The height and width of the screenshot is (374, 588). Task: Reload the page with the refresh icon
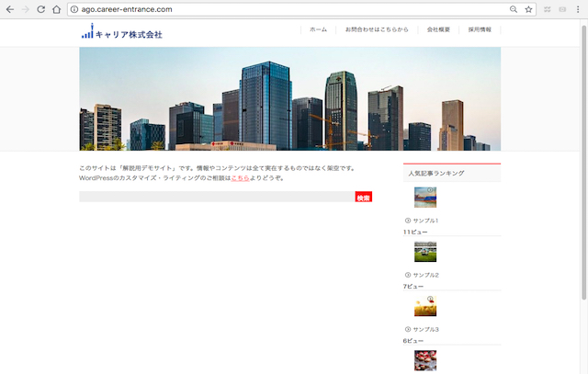tap(41, 9)
